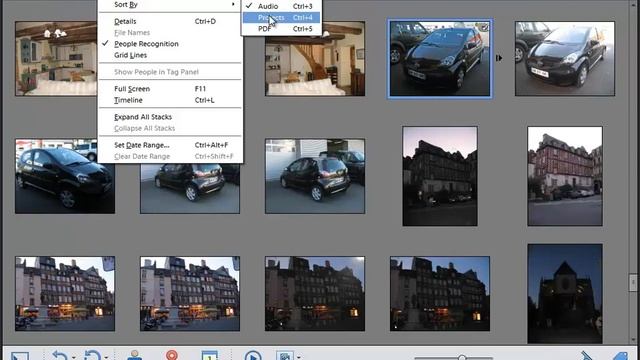The width and height of the screenshot is (640, 360).
Task: Open the Undo dropdown arrow
Action: 73,357
